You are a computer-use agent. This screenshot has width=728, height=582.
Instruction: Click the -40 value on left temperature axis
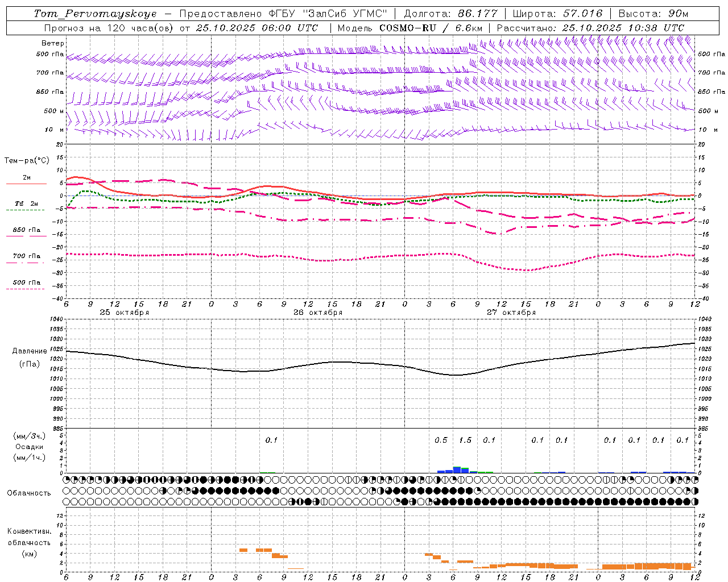point(58,298)
